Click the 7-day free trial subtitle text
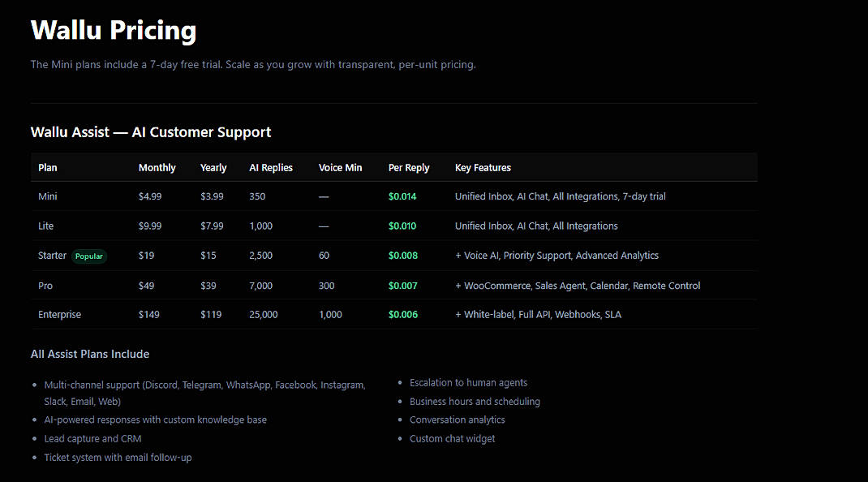This screenshot has width=868, height=482. pos(253,64)
